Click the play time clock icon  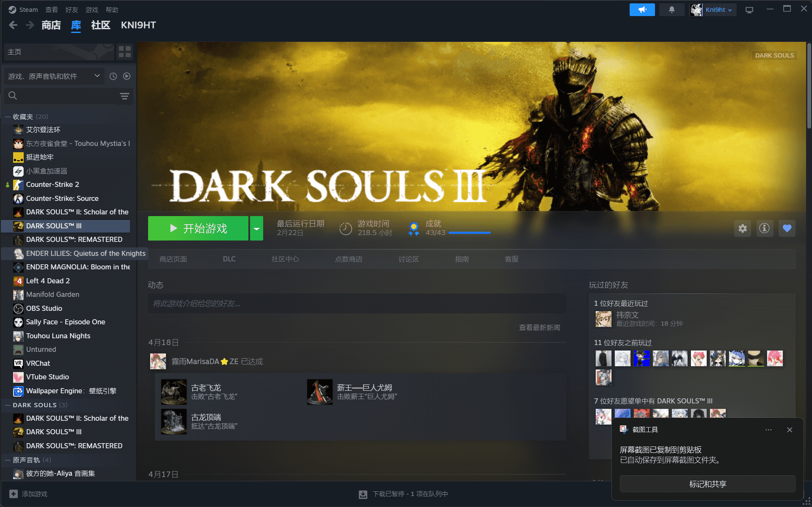[345, 229]
